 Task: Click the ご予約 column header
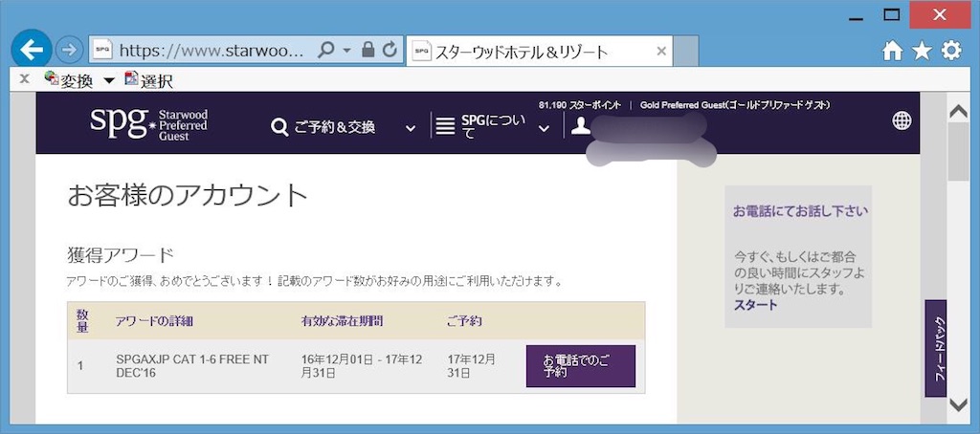[x=464, y=321]
